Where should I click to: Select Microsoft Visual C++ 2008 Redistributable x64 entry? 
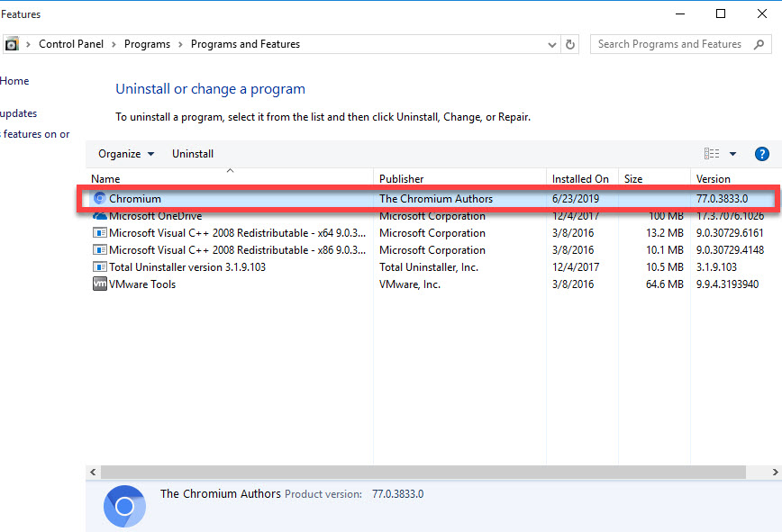[238, 232]
